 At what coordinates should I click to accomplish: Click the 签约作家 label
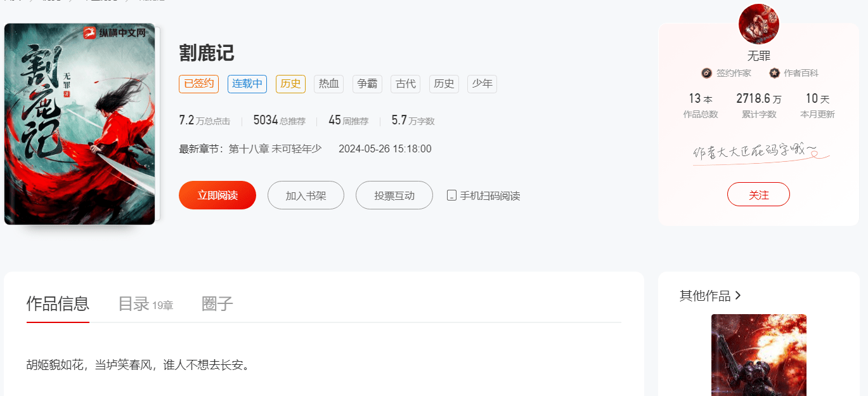coord(734,73)
